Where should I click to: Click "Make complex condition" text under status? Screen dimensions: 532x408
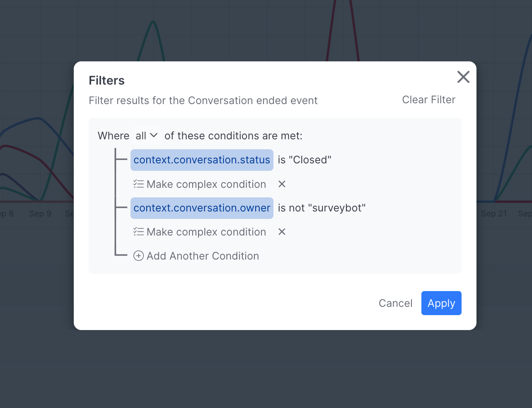[206, 184]
